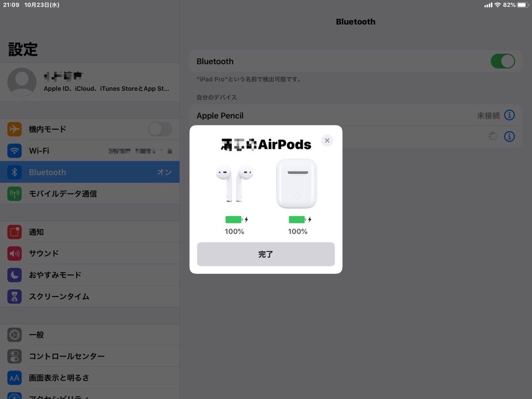Close the AirPods popup
Screen dimensions: 532x399
(327, 141)
